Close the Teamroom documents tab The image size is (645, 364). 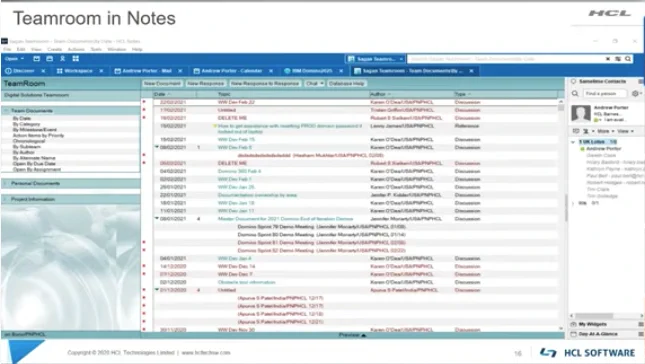click(x=471, y=71)
